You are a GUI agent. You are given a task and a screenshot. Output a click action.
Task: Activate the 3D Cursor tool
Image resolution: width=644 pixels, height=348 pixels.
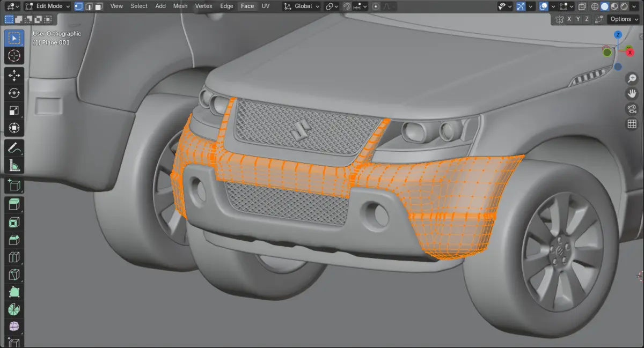[14, 55]
